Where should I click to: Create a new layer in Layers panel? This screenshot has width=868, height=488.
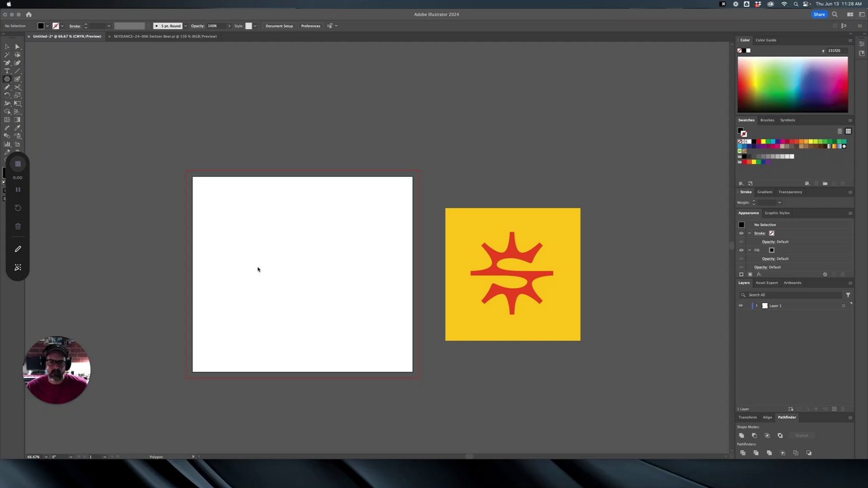[x=834, y=409]
